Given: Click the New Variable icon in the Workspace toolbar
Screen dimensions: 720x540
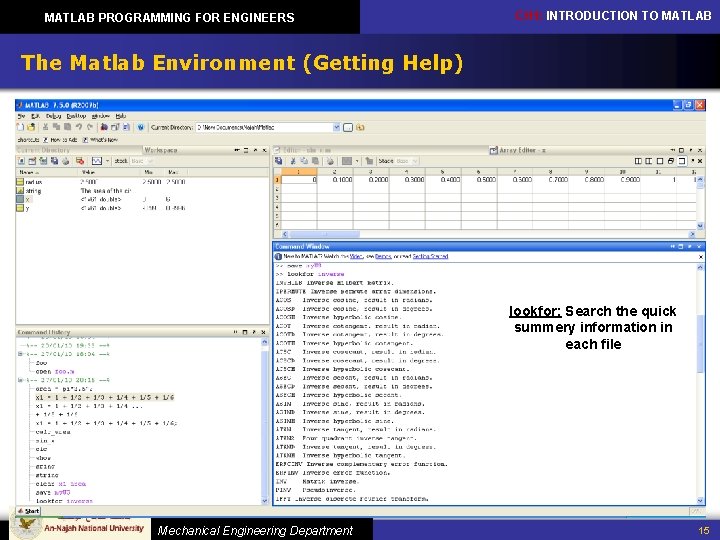Looking at the screenshot, I should (x=22, y=160).
